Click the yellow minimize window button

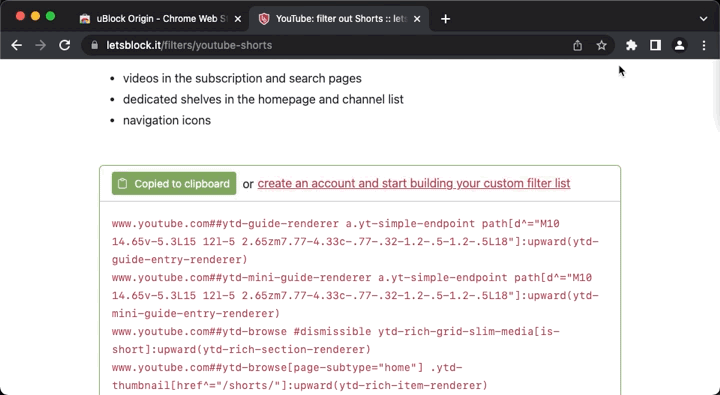(x=35, y=16)
